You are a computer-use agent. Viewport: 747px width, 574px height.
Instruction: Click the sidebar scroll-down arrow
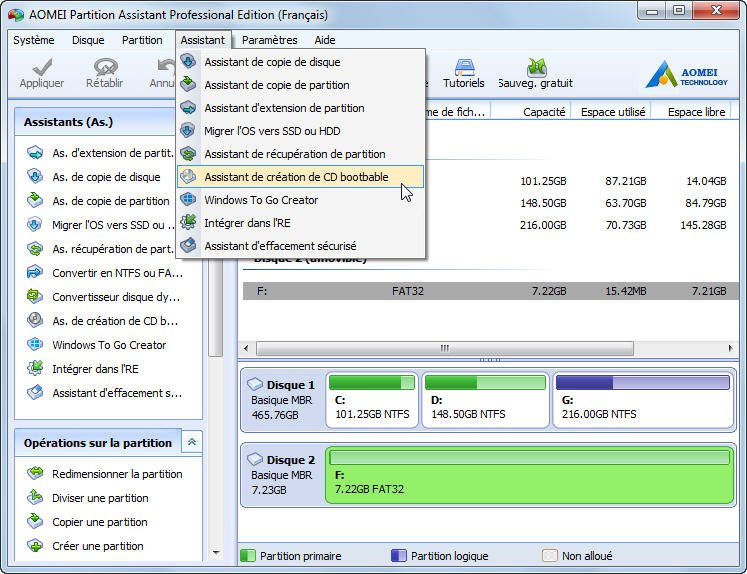click(216, 553)
